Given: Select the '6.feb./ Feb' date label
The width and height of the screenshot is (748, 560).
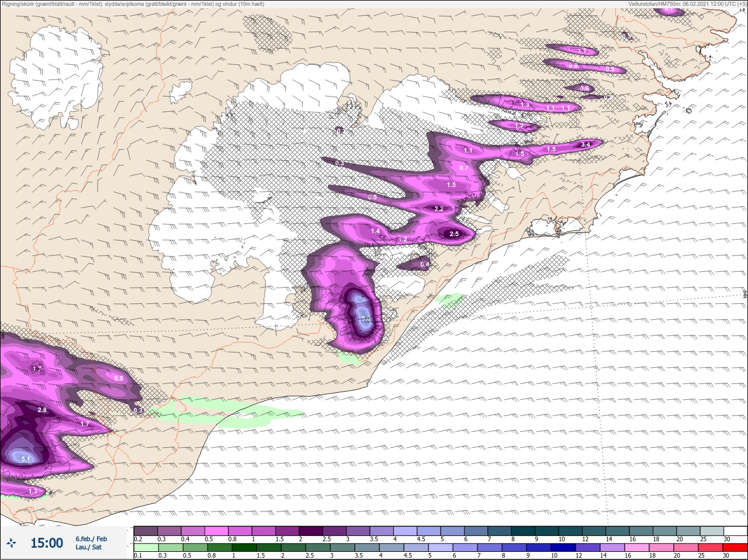Looking at the screenshot, I should (91, 539).
